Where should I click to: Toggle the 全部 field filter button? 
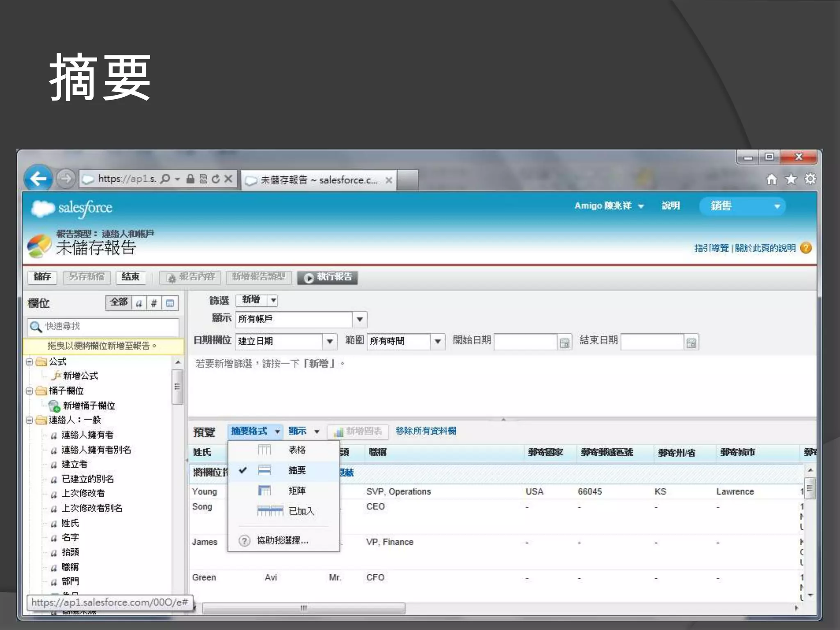pos(119,303)
